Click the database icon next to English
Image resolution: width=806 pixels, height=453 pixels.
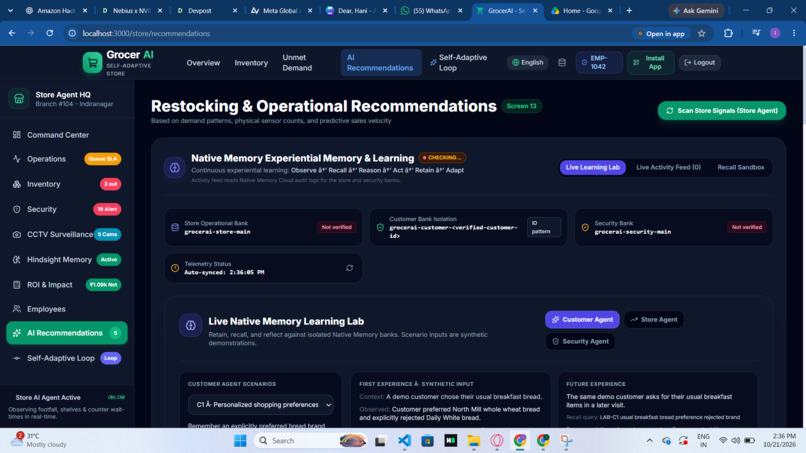point(562,63)
